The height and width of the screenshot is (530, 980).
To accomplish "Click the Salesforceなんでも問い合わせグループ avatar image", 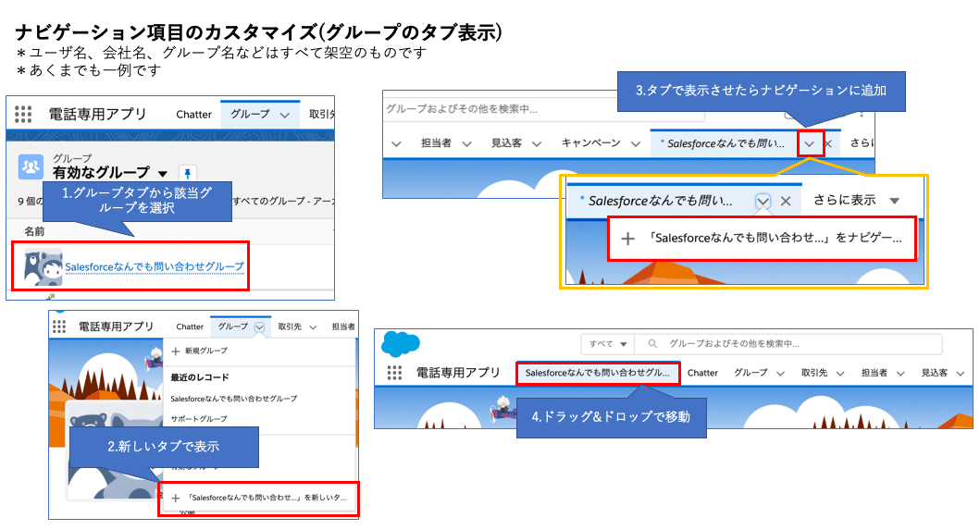I will point(43,267).
